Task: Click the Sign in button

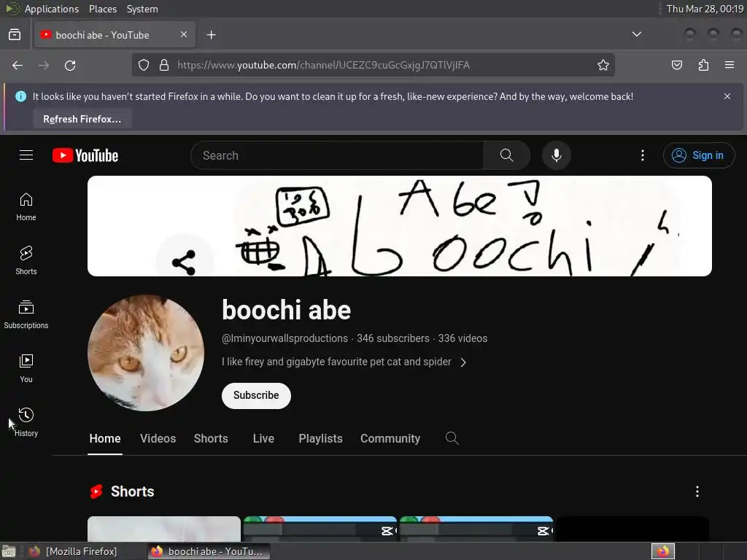Action: (698, 155)
